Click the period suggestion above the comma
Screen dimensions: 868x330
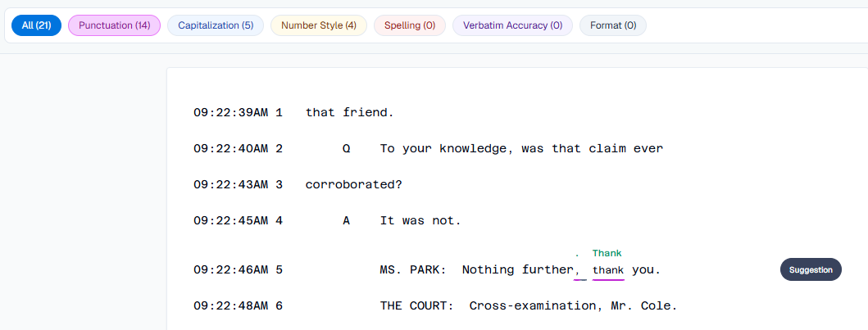[577, 255]
